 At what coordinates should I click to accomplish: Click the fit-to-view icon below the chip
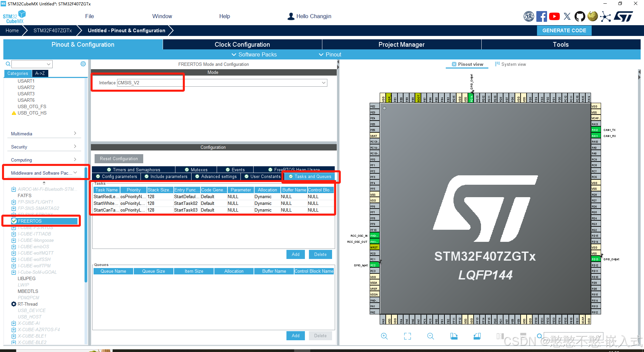click(x=407, y=336)
